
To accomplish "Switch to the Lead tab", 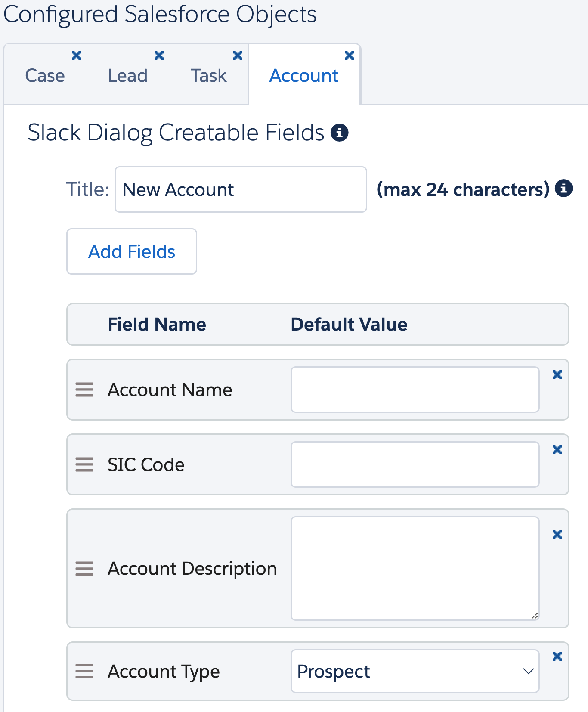I will pos(127,76).
